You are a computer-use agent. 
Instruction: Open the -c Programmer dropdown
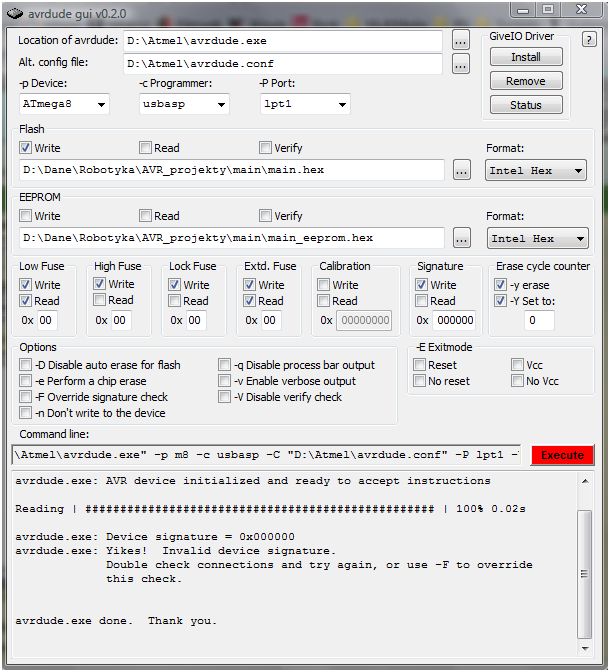pyautogui.click(x=221, y=105)
